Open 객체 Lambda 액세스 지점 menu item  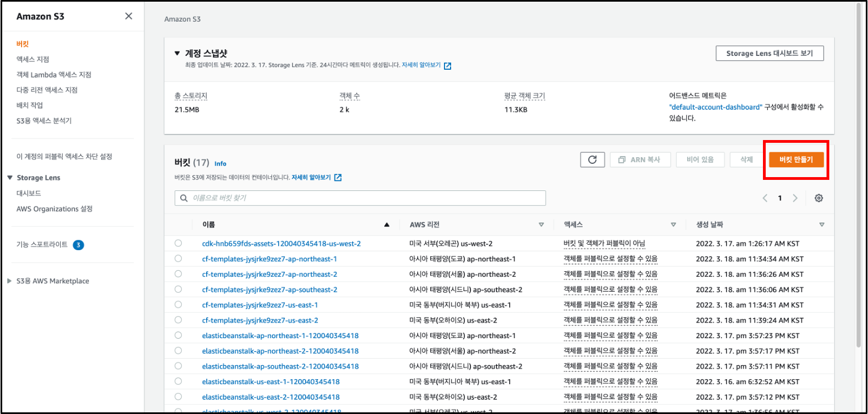54,75
